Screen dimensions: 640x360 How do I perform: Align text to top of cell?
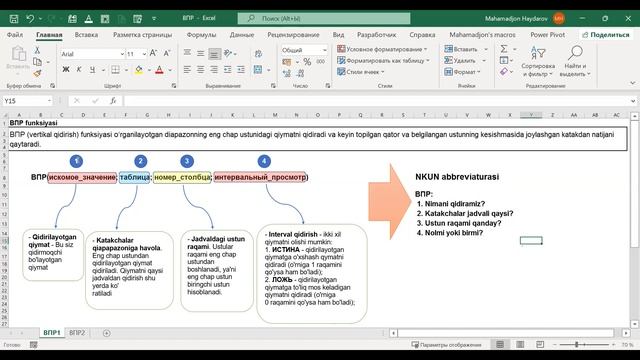coord(187,53)
